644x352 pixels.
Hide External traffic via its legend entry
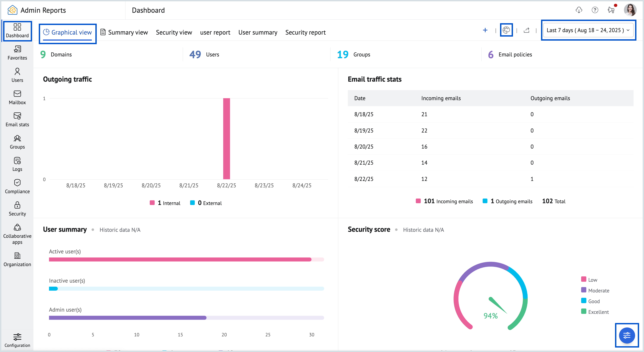206,203
